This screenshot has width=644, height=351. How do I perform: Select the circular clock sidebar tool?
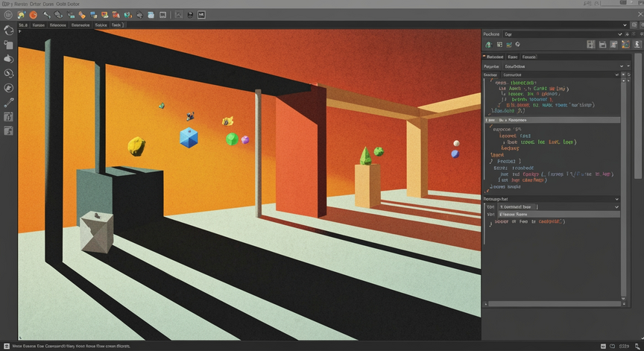point(9,73)
